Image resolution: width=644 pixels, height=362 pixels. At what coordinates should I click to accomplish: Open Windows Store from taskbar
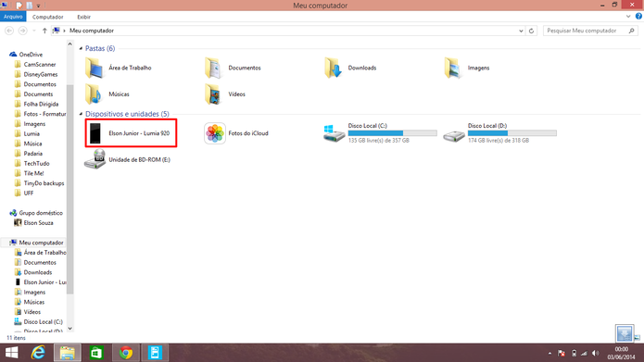(x=96, y=353)
